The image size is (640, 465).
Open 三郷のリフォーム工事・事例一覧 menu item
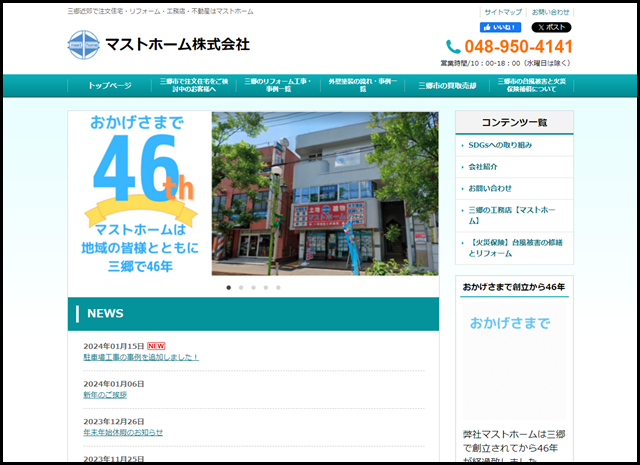coord(278,85)
